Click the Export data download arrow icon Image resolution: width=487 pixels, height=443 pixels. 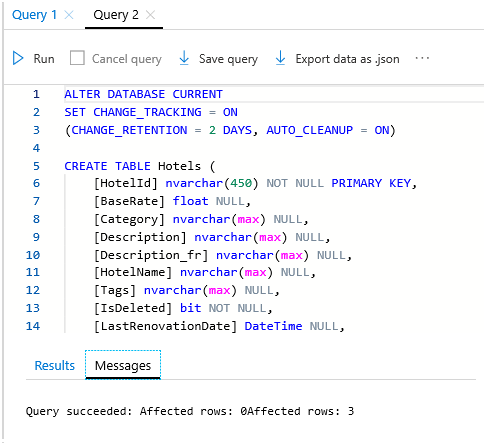click(280, 58)
